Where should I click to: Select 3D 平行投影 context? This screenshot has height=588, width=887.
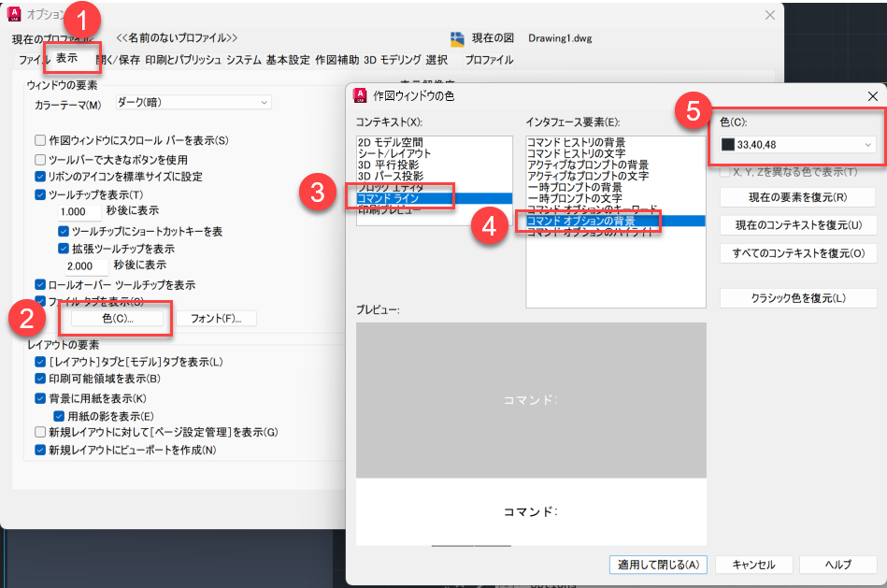click(x=435, y=165)
